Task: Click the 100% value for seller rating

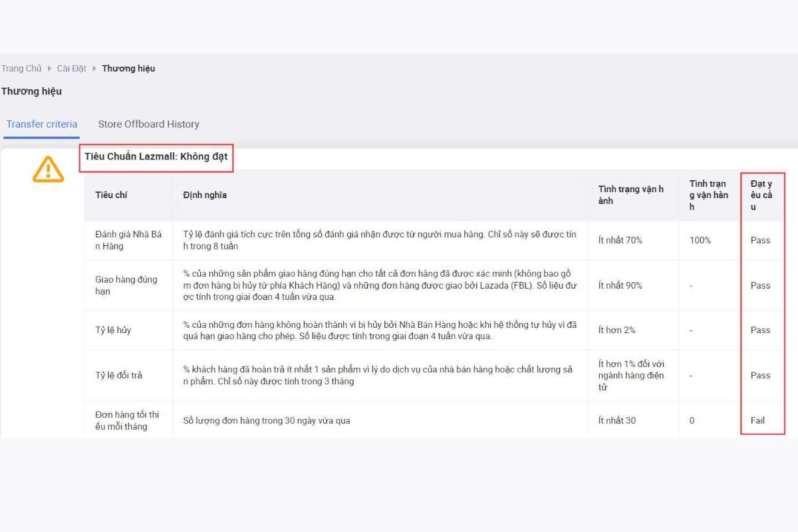Action: pyautogui.click(x=700, y=241)
